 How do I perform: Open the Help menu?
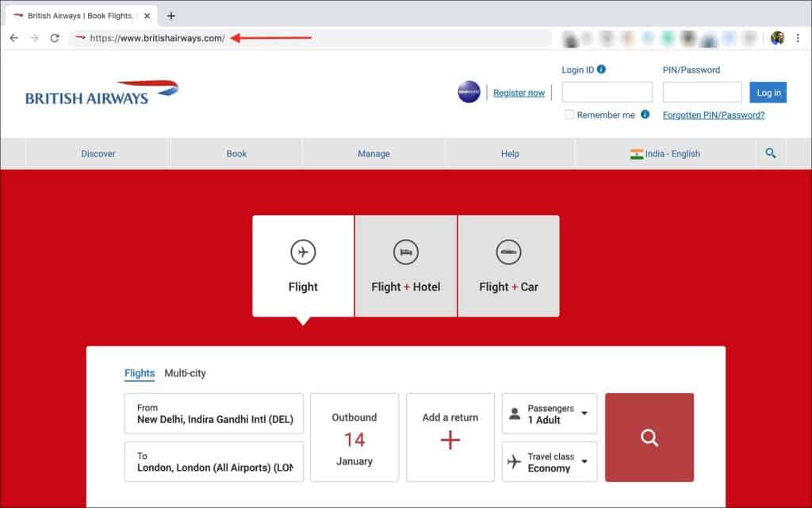(x=510, y=154)
